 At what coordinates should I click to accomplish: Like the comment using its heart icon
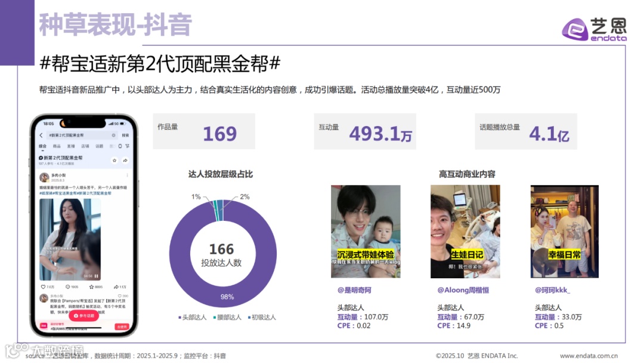[x=120, y=296]
